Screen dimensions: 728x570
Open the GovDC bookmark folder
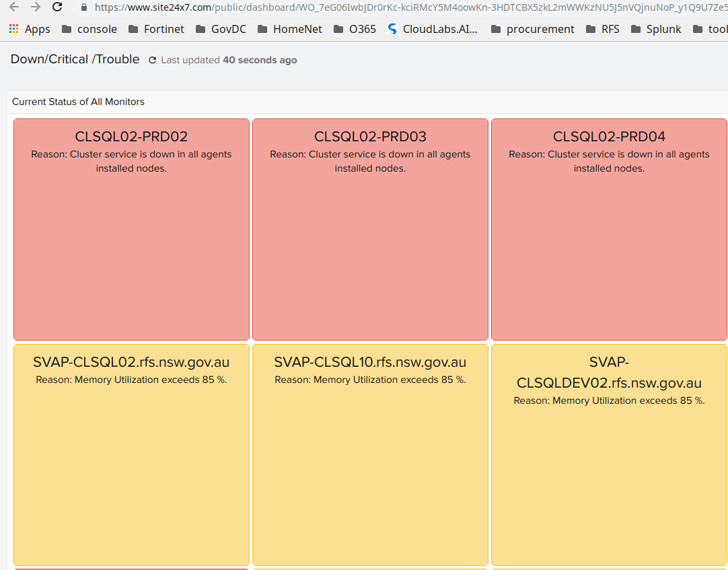tap(221, 29)
